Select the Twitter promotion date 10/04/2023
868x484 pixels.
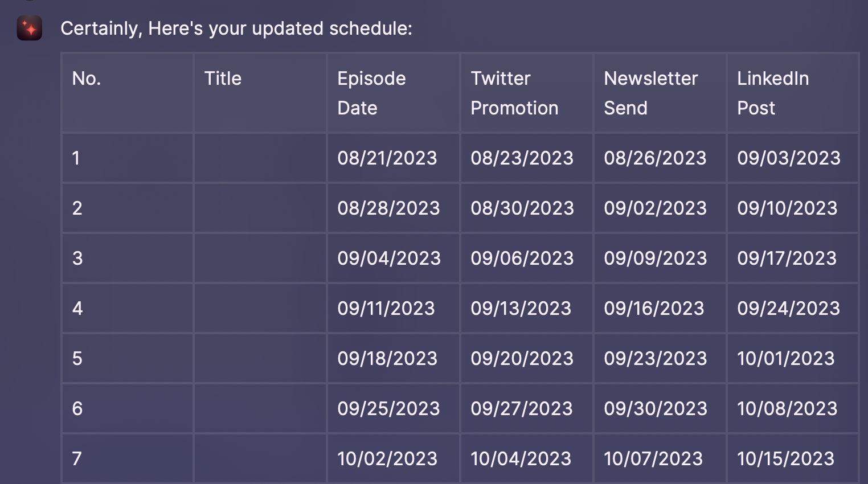coord(521,458)
